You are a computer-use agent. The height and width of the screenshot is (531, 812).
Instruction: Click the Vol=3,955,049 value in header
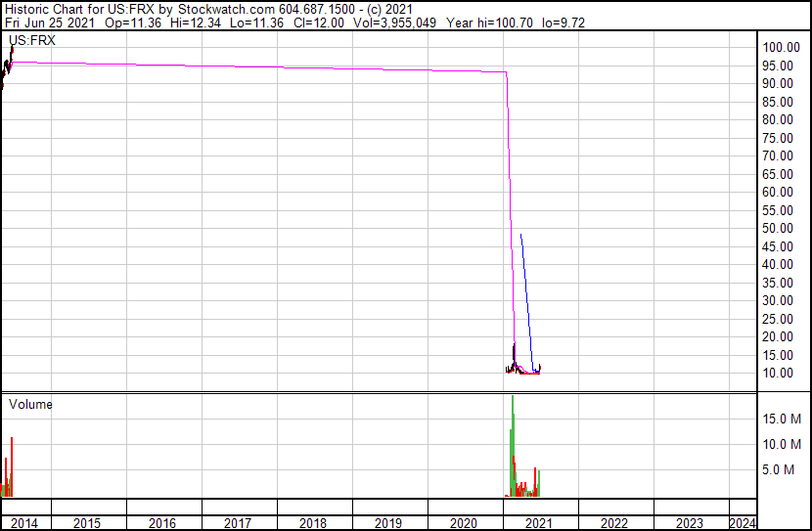point(394,22)
